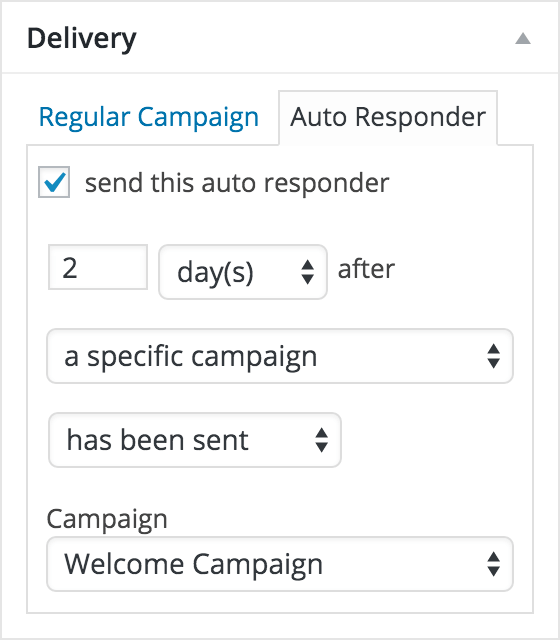The width and height of the screenshot is (560, 640).
Task: Uncheck the send this auto responder checkbox
Action: coord(54,182)
